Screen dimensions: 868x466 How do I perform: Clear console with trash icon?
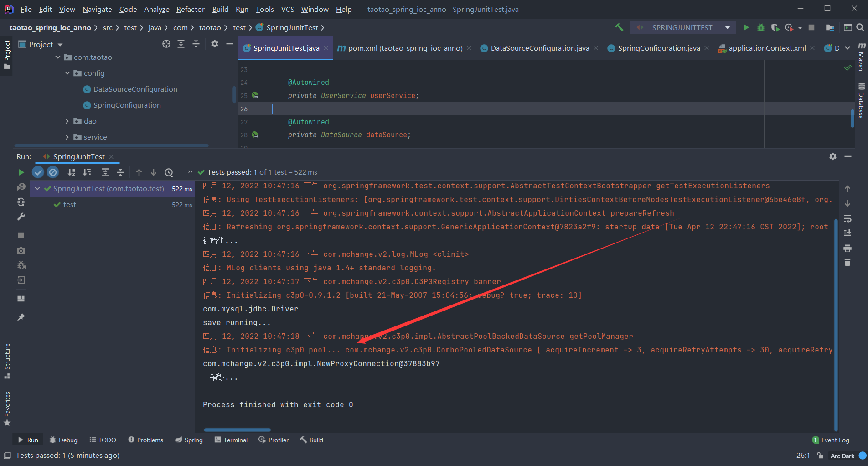(x=847, y=263)
